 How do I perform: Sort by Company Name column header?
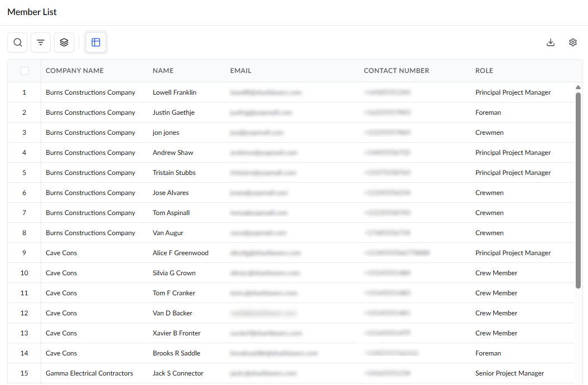[x=75, y=70]
